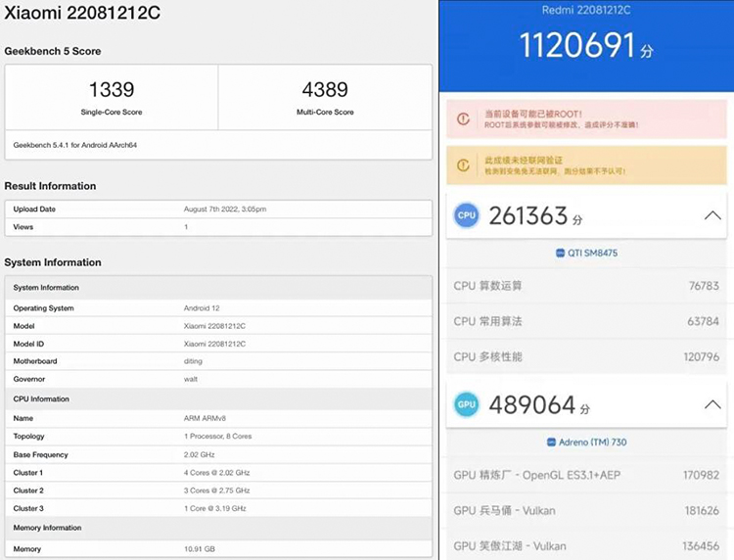Viewport: 734px width, 560px height.
Task: Click the CPU 算数运算 score row
Action: tap(586, 286)
